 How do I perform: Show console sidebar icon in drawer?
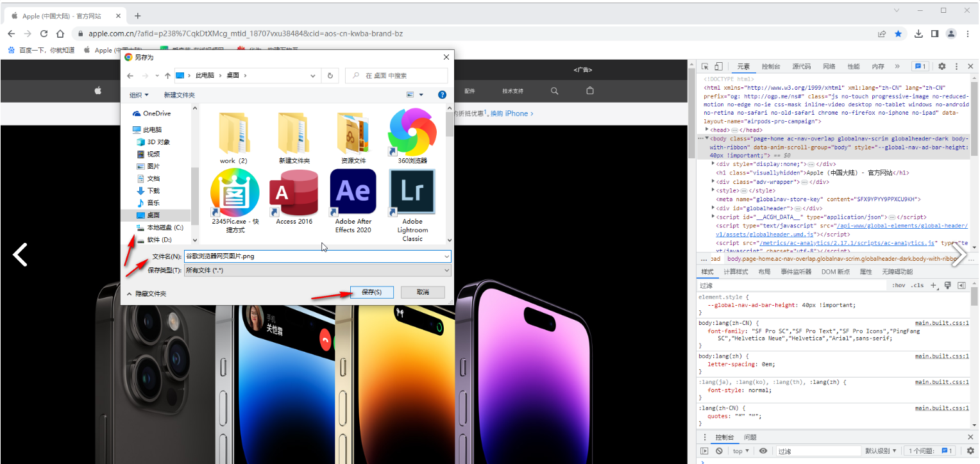pos(705,451)
